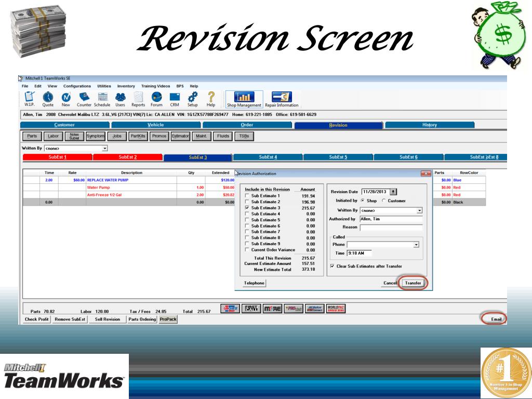The image size is (532, 399).
Task: Open the ACDelco Connect catalog icon
Action: tap(314, 309)
